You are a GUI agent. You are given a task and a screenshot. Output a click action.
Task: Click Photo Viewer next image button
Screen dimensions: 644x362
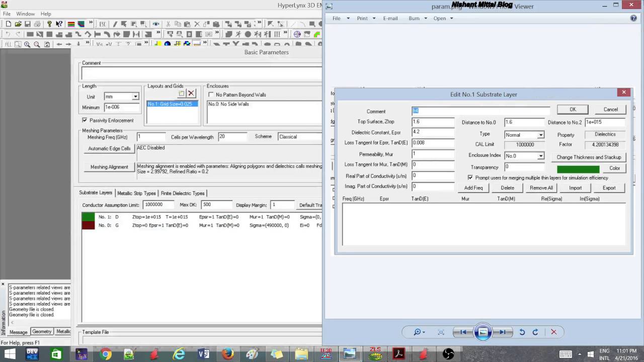coord(502,332)
